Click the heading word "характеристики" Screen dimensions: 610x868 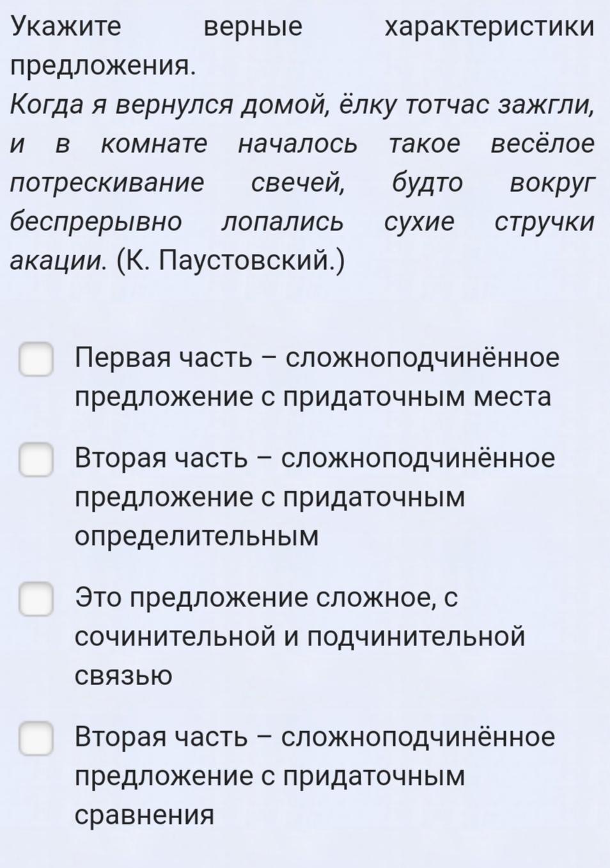(489, 28)
